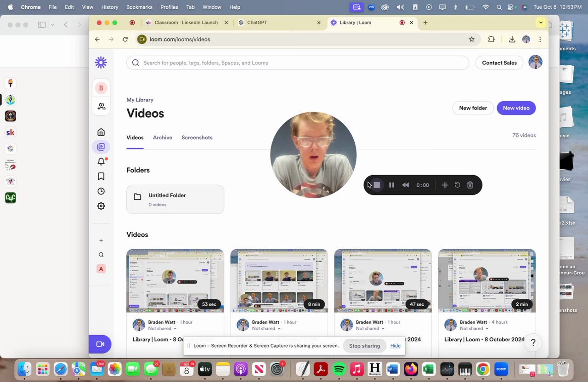Click Stop sharing in the sharing bar
This screenshot has width=588, height=382.
point(365,346)
